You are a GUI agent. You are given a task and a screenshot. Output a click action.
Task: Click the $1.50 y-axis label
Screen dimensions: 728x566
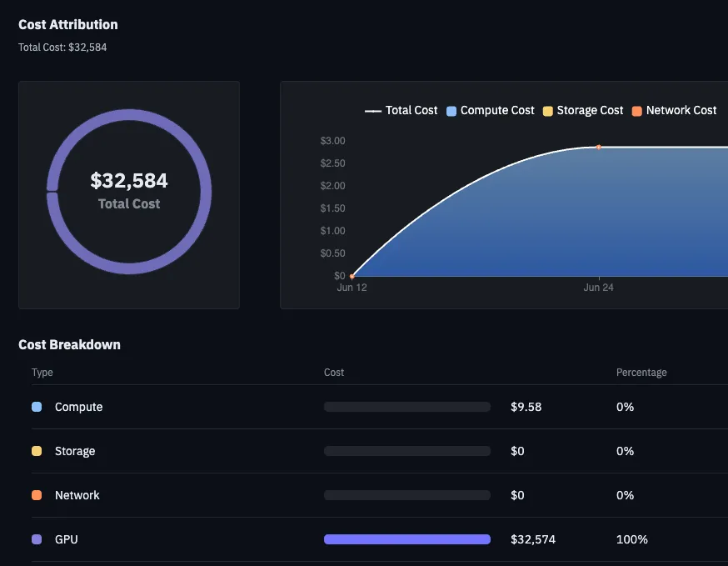click(332, 208)
